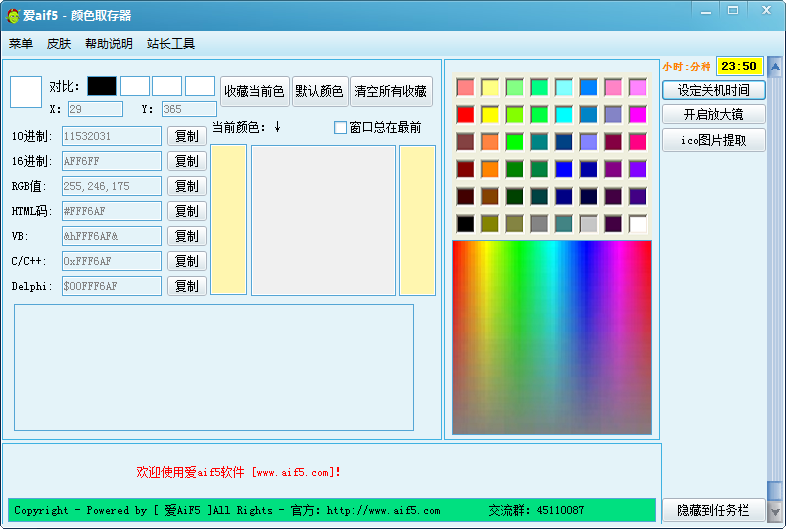Viewport: 786px width, 529px height.
Task: Click the 收藏当前色 button
Action: tap(254, 91)
